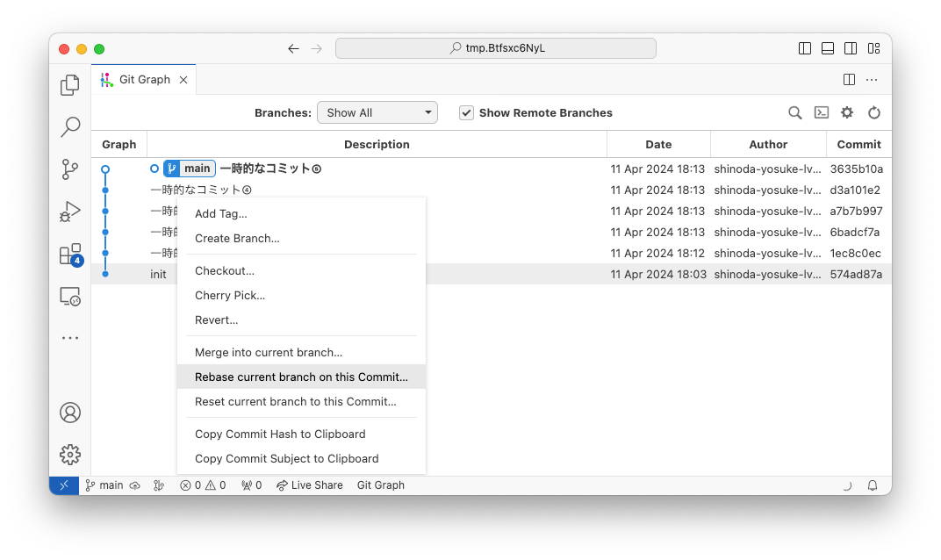Click the main branch label badge
The image size is (941, 560).
click(x=190, y=169)
